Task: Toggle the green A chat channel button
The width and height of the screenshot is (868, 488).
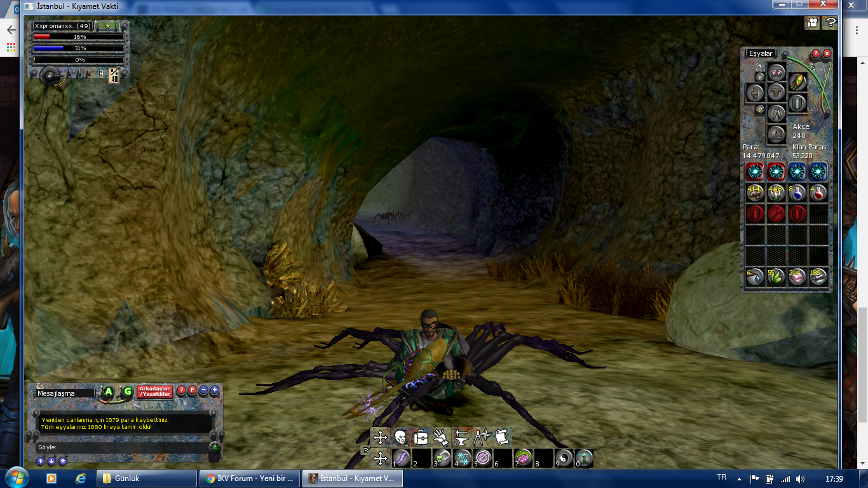Action: click(109, 392)
